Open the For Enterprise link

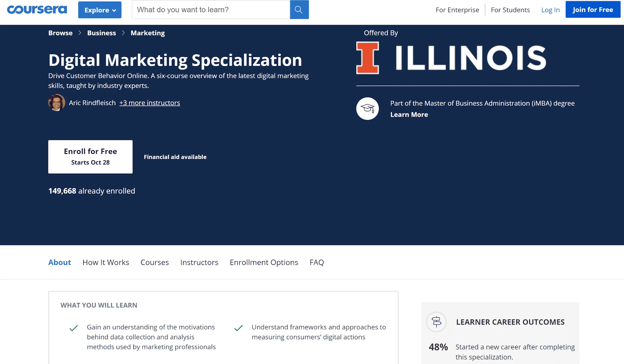(x=457, y=10)
